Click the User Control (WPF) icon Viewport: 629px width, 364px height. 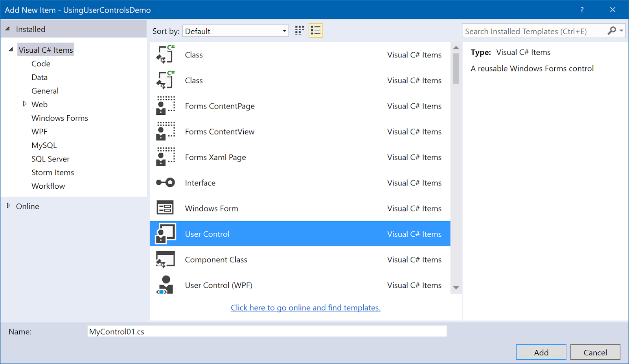pos(165,285)
